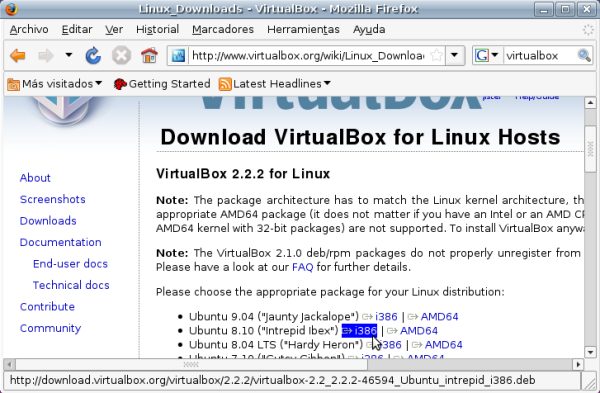Click the horizontal scrollbar right arrow
The width and height of the screenshot is (600, 393).
point(578,365)
